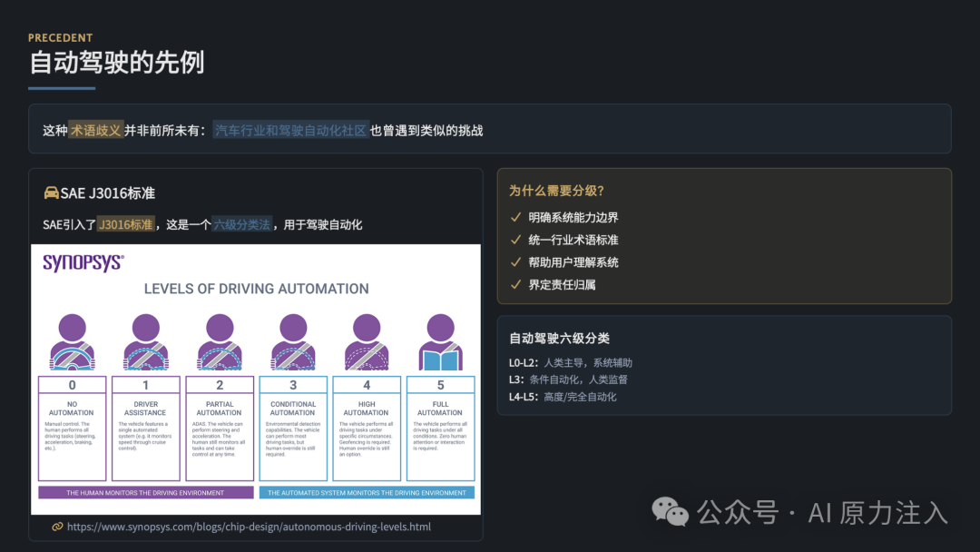The image size is (980, 552).
Task: Click the PARTIAL AUTOMATION level box
Action: (x=220, y=429)
